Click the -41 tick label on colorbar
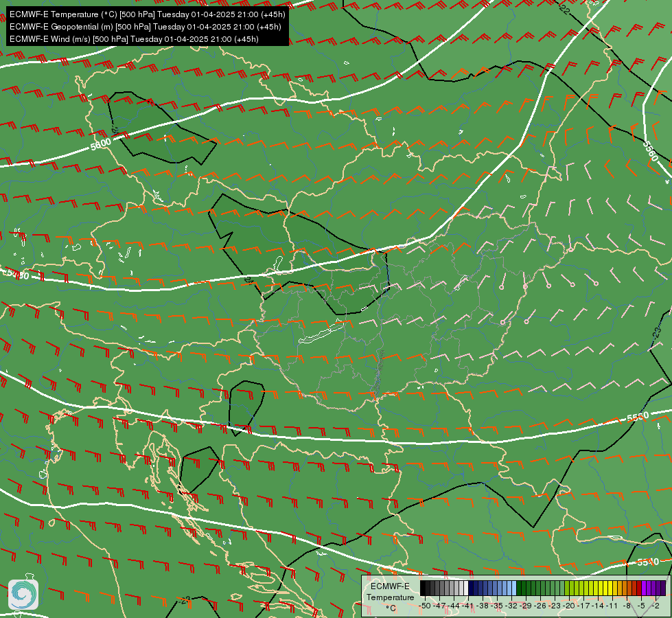 point(468,606)
